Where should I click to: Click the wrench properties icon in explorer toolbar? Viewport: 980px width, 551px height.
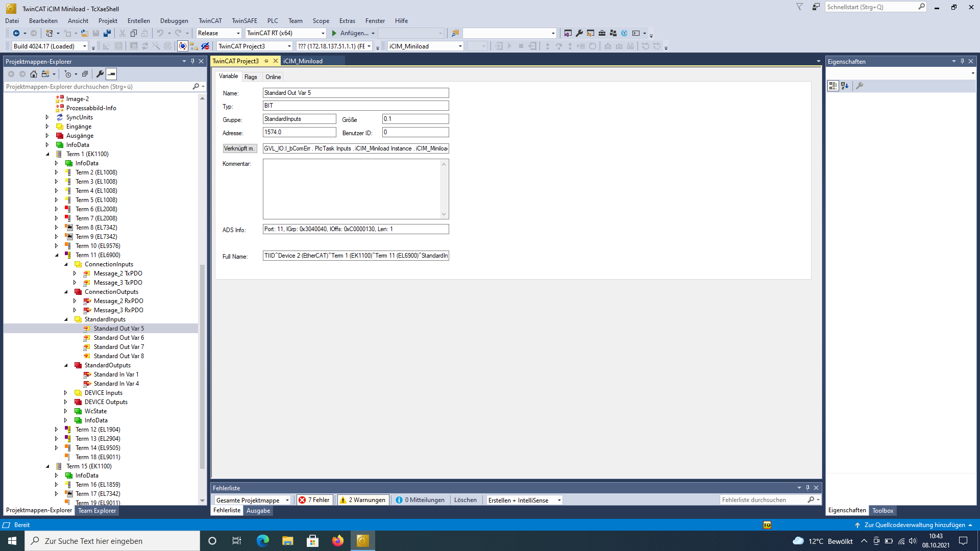click(100, 74)
